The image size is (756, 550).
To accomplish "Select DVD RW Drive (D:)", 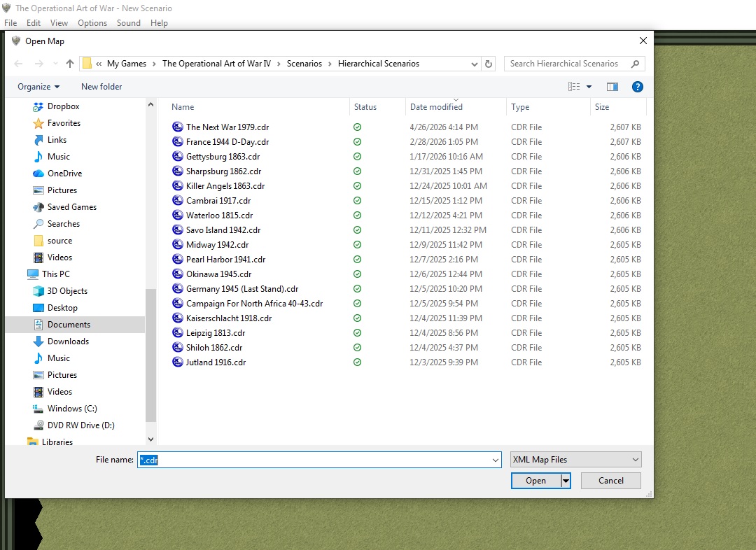I will pyautogui.click(x=80, y=425).
